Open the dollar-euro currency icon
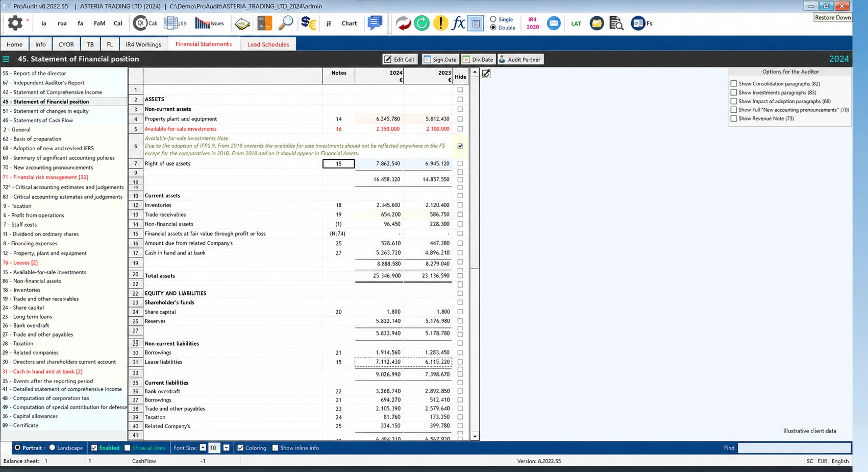This screenshot has width=868, height=472. pos(308,23)
